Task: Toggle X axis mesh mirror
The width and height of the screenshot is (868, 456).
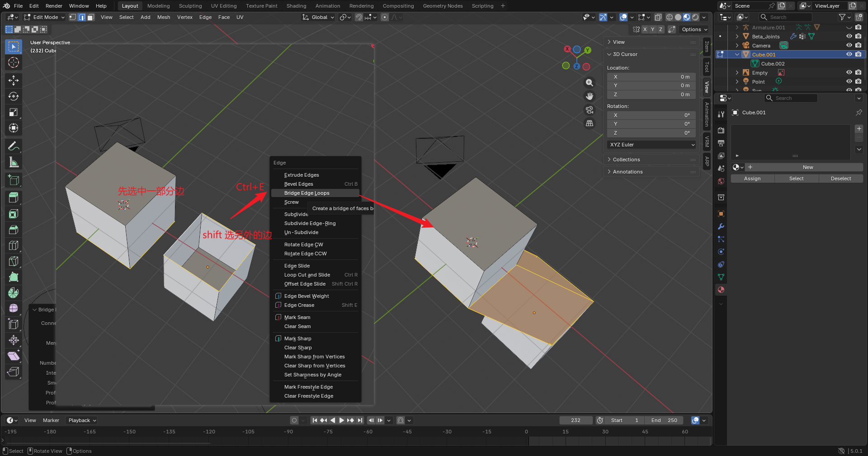Action: [x=645, y=29]
